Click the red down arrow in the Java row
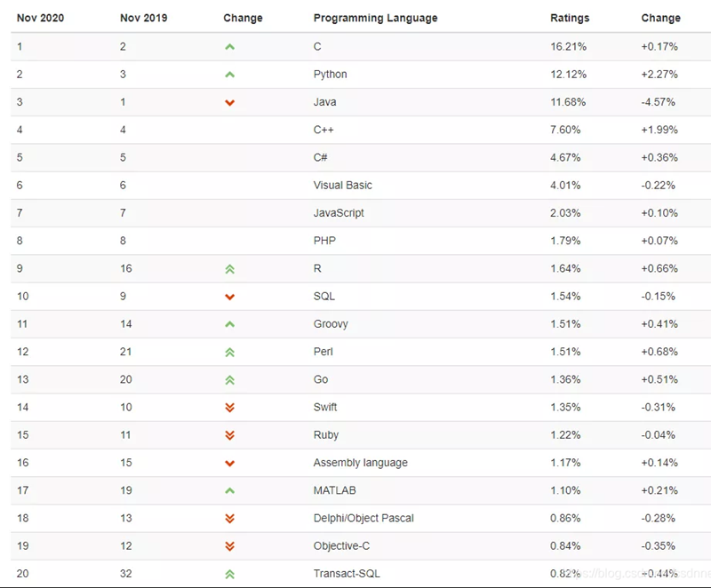 230,103
